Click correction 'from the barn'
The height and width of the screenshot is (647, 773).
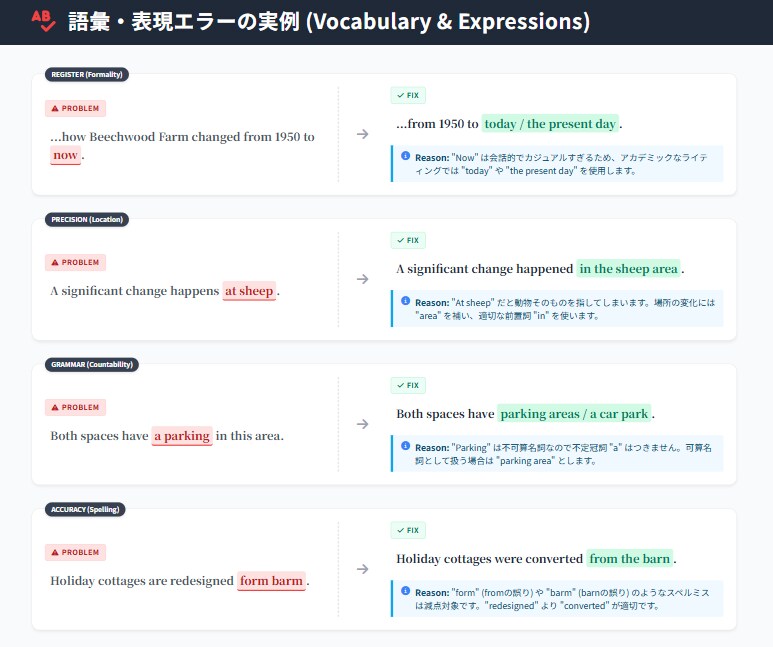point(630,559)
